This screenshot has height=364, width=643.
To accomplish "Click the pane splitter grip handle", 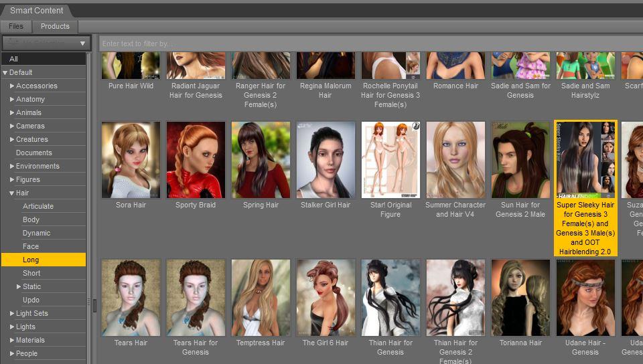I will (x=94, y=305).
